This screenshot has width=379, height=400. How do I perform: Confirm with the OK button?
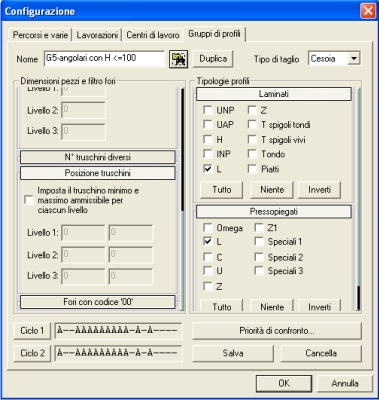click(284, 383)
